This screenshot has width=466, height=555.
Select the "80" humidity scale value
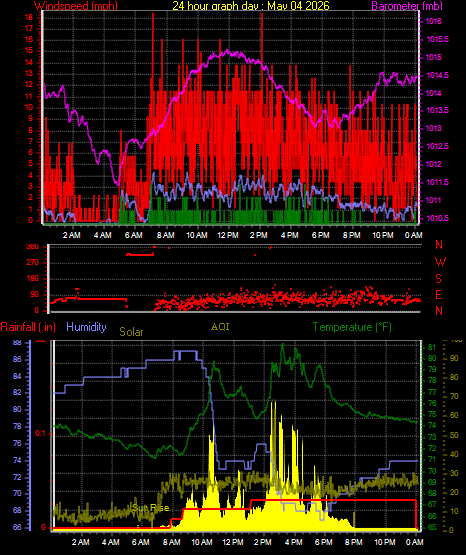pos(17,410)
